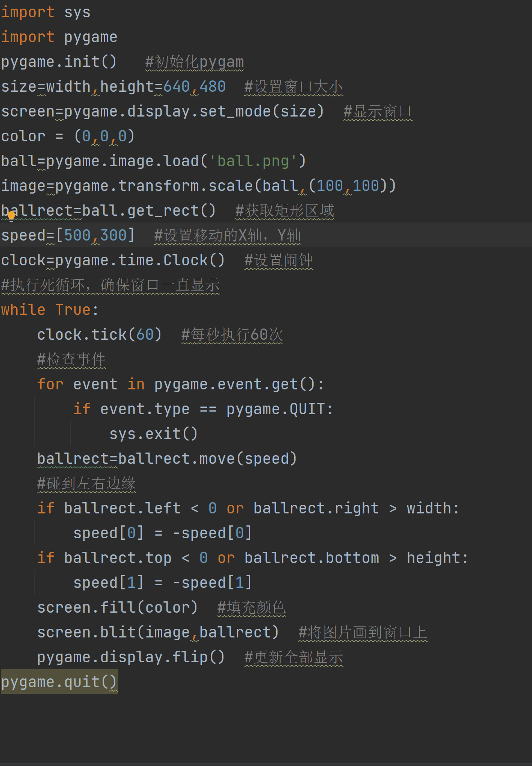
Task: Click the 'while True' keyword line
Action: click(49, 310)
